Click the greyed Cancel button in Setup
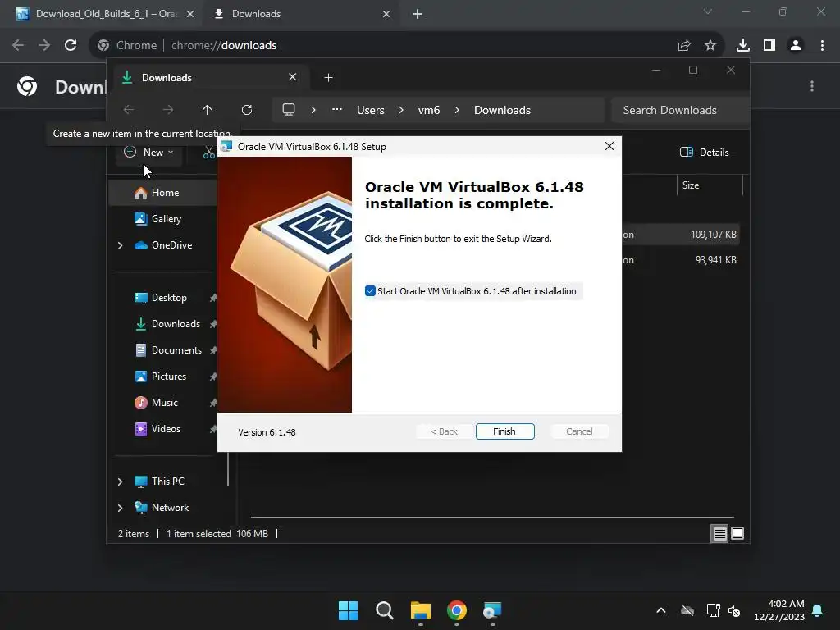This screenshot has height=630, width=840. pyautogui.click(x=579, y=431)
